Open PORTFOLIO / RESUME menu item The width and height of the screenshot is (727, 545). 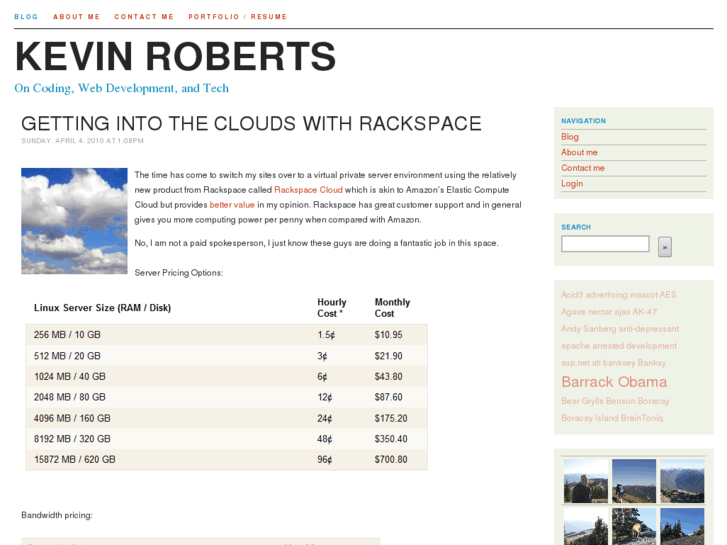tap(237, 17)
